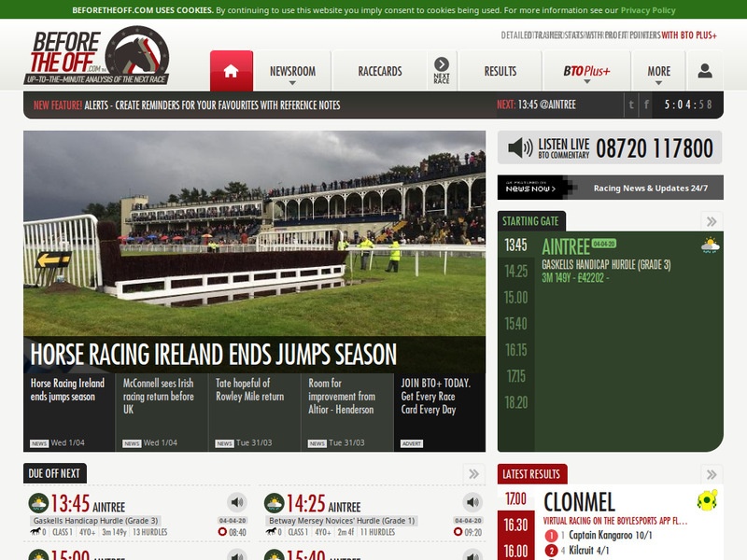Open the Next Race arrow button
The width and height of the screenshot is (747, 560).
click(x=442, y=71)
